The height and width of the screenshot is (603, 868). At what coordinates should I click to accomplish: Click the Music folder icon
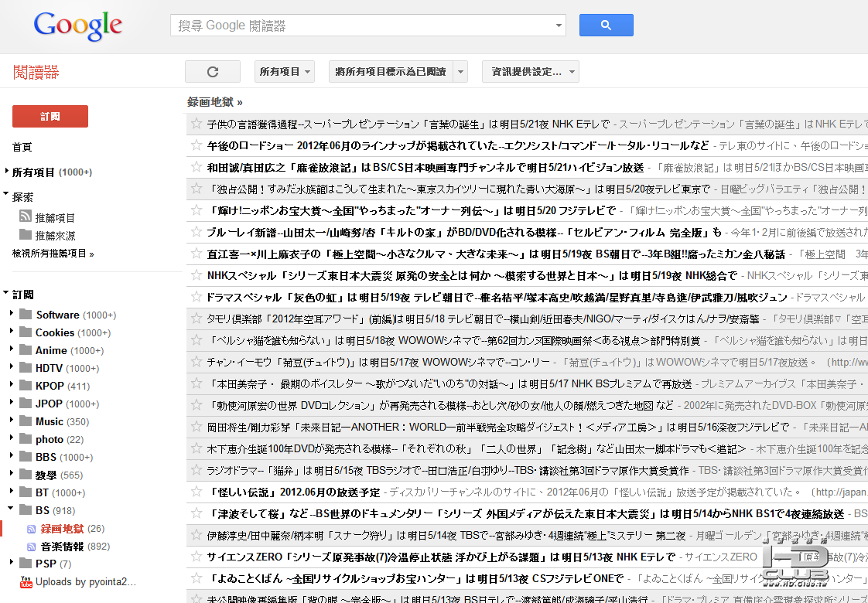click(x=26, y=421)
